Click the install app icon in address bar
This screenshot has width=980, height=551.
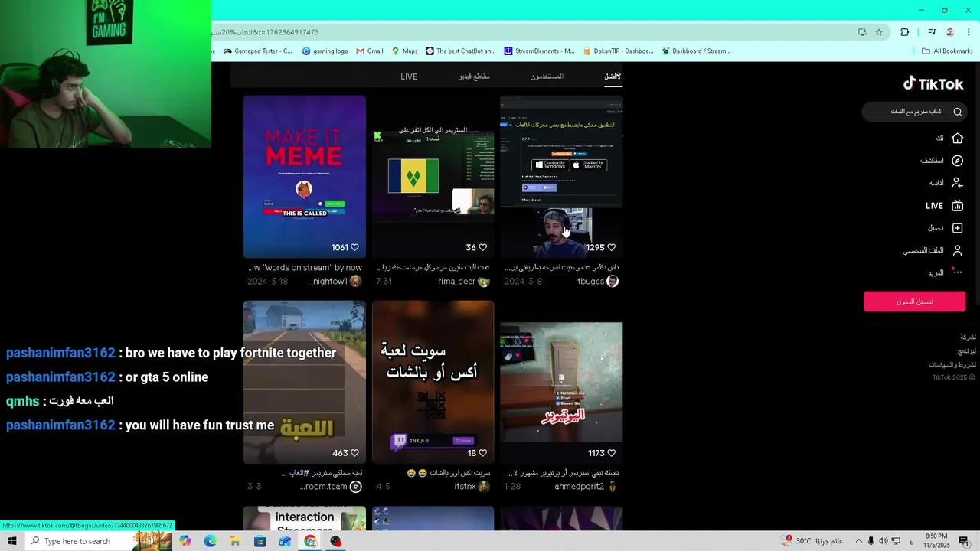click(x=862, y=32)
